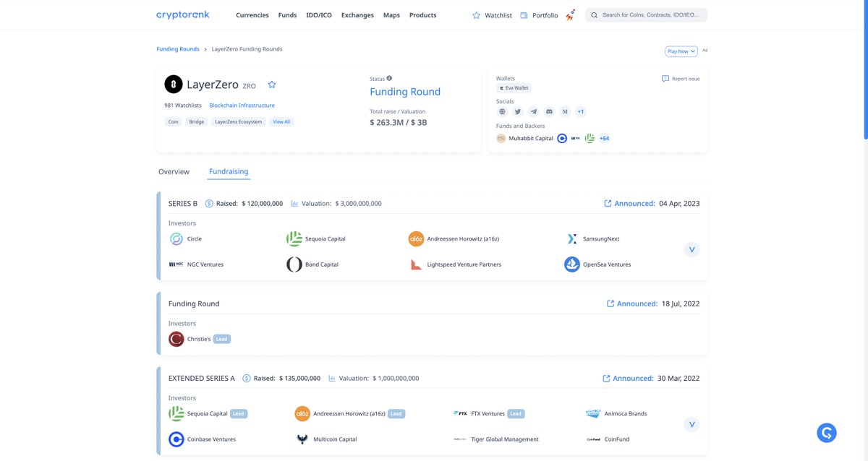This screenshot has width=868, height=461.
Task: Expand Extended Series A investors list
Action: pyautogui.click(x=692, y=424)
